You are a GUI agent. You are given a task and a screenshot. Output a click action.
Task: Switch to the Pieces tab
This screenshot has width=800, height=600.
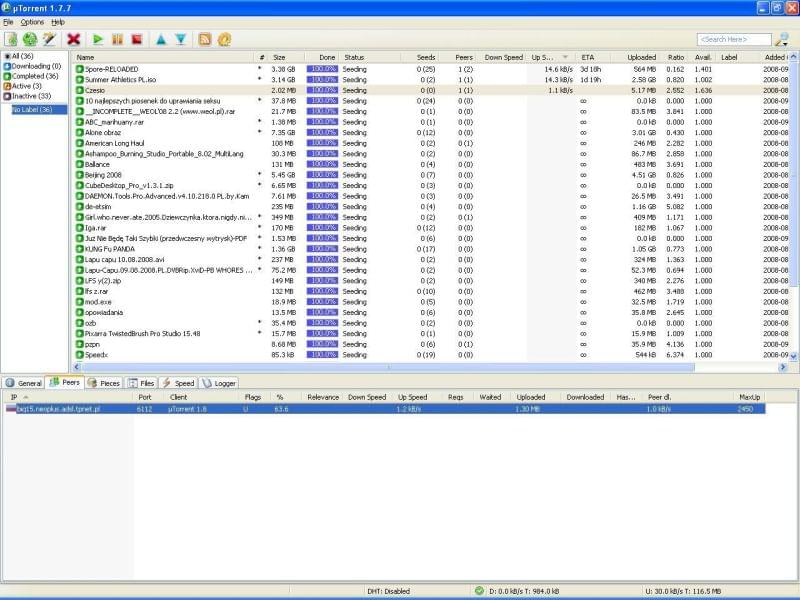pyautogui.click(x=104, y=383)
